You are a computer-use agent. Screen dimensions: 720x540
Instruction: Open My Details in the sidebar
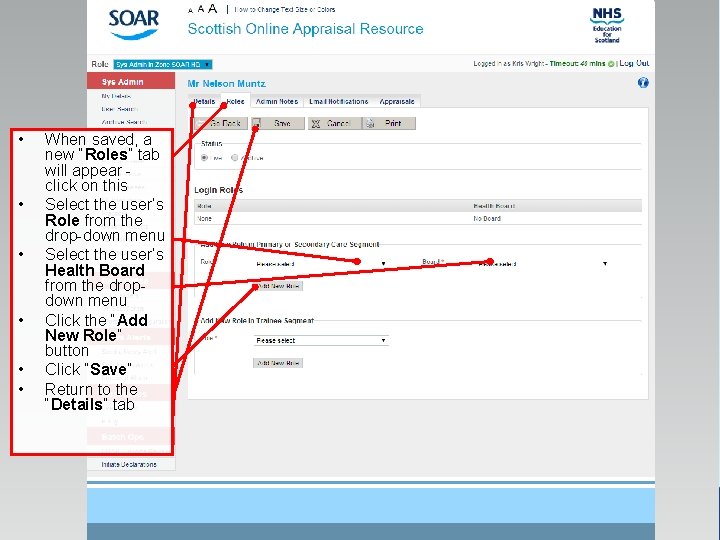[x=116, y=96]
